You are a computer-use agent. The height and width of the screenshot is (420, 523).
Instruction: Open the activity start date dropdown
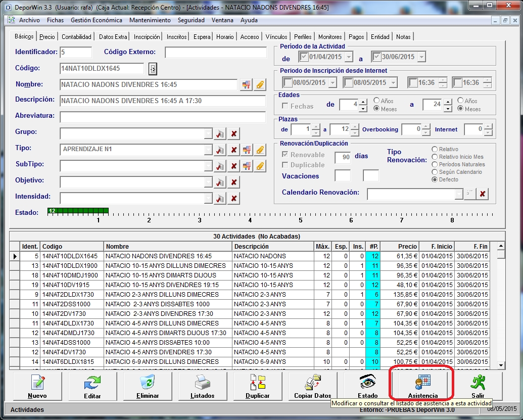(349, 57)
